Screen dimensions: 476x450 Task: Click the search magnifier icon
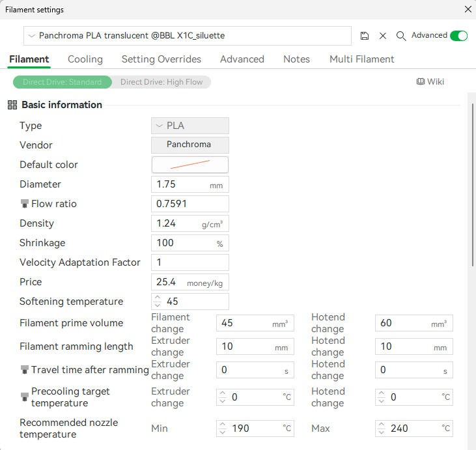[x=401, y=36]
